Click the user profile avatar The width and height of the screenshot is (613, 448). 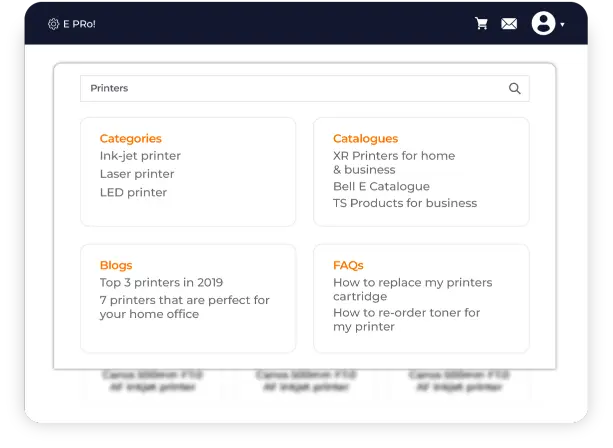[x=543, y=23]
